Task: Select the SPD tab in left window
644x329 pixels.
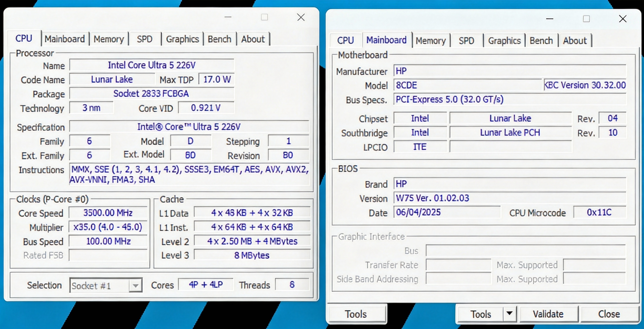Action: [145, 39]
